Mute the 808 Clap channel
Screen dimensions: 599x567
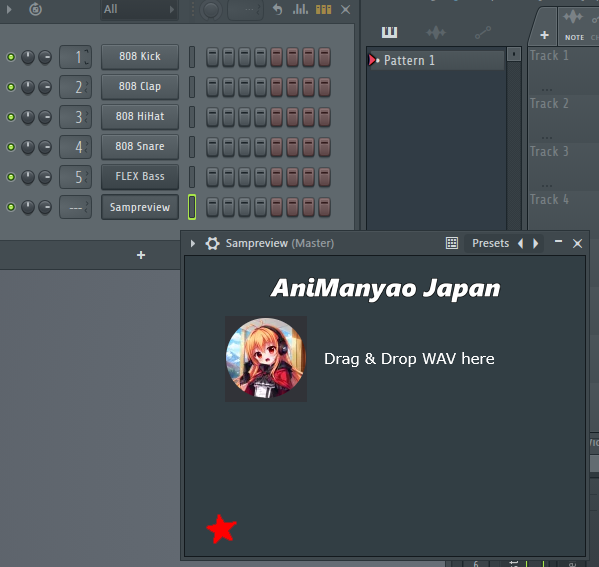click(x=11, y=87)
